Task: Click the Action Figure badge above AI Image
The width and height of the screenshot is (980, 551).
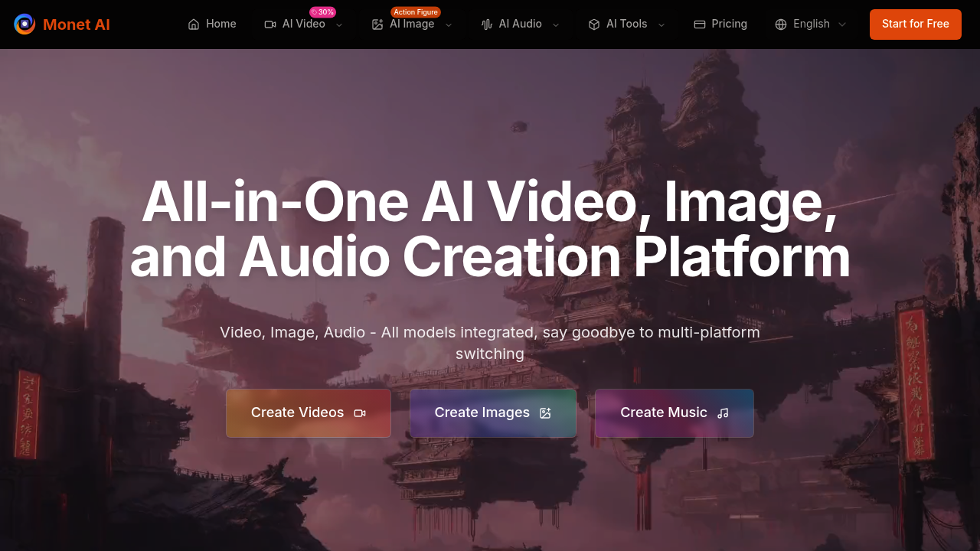Action: point(415,11)
